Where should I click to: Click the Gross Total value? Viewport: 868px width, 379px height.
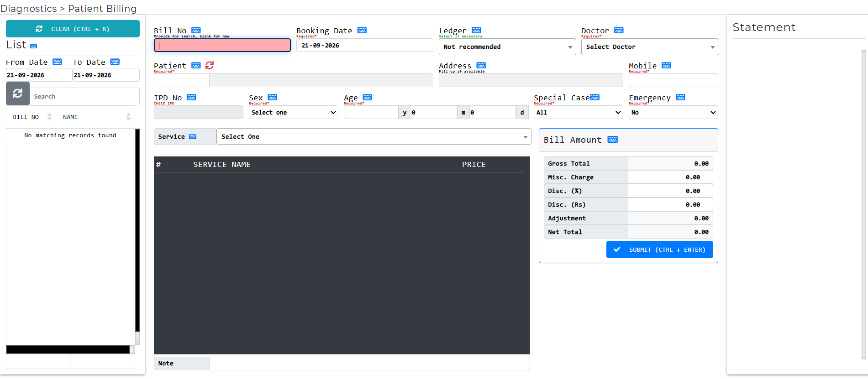[x=670, y=163]
